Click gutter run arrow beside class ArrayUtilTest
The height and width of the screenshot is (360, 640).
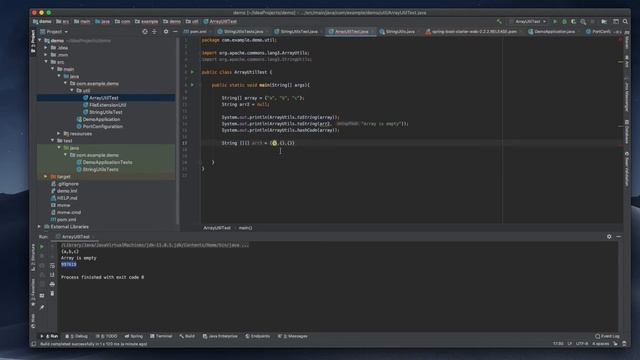click(193, 72)
